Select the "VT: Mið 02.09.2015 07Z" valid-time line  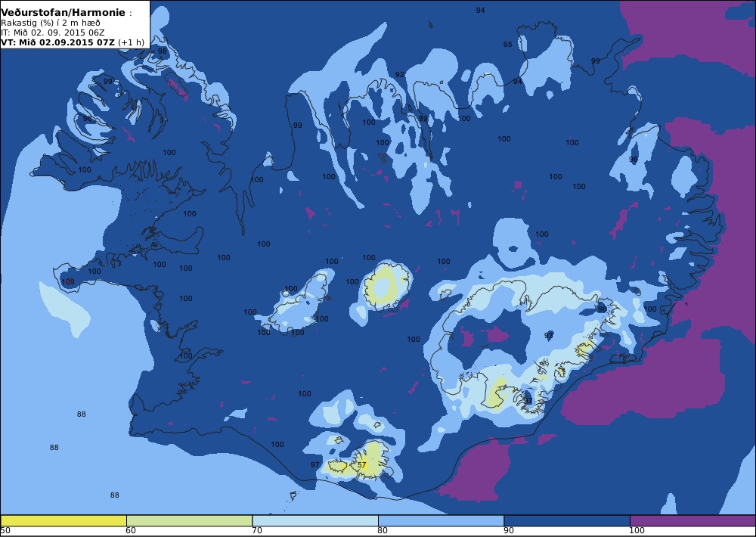pos(58,42)
